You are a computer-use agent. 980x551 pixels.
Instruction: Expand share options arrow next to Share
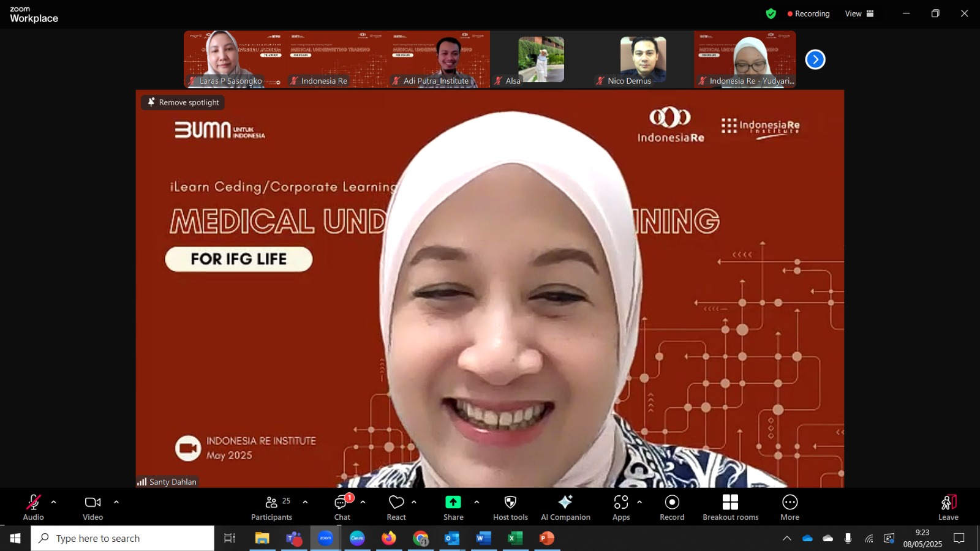click(x=477, y=502)
